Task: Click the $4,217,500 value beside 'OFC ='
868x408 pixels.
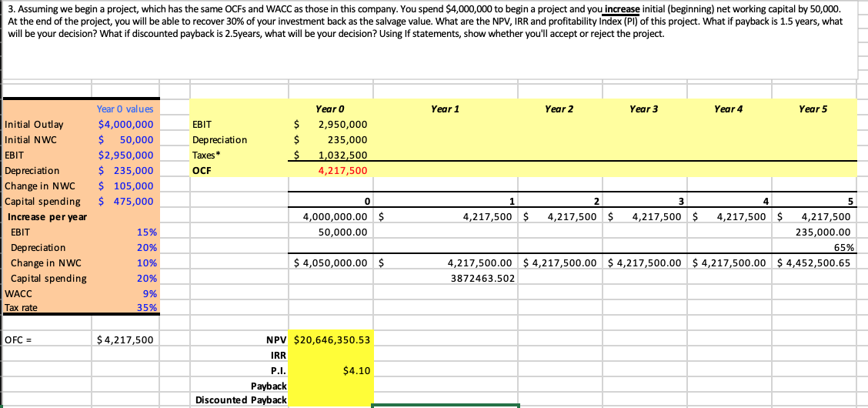Action: tap(125, 340)
